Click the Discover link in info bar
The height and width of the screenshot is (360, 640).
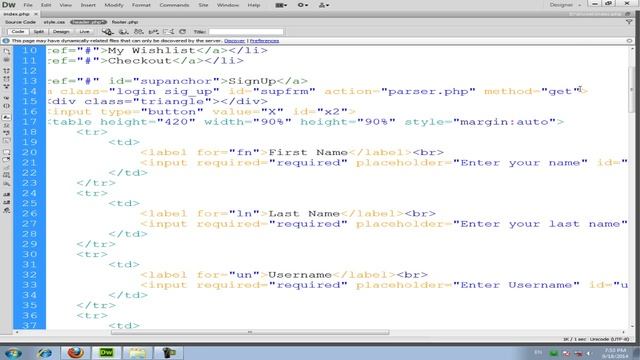click(235, 41)
